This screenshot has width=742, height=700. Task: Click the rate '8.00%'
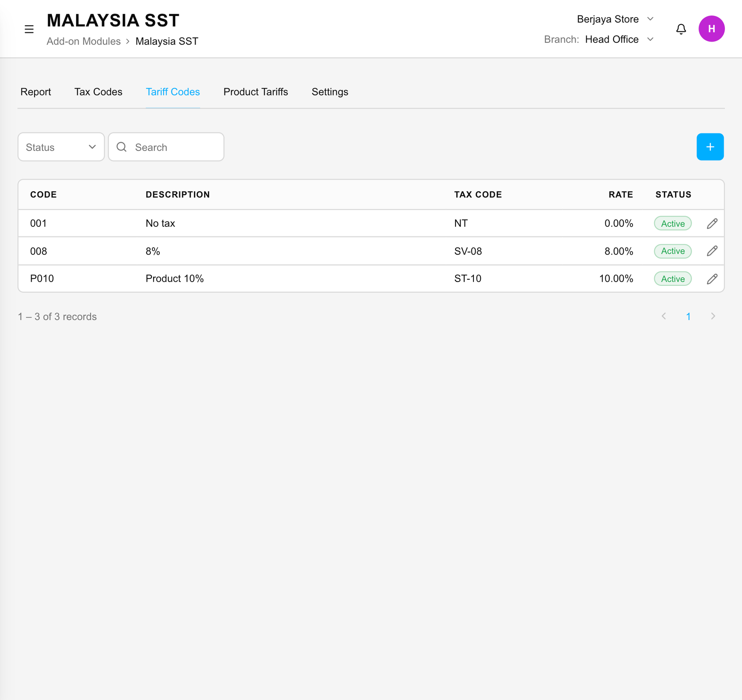click(x=618, y=251)
